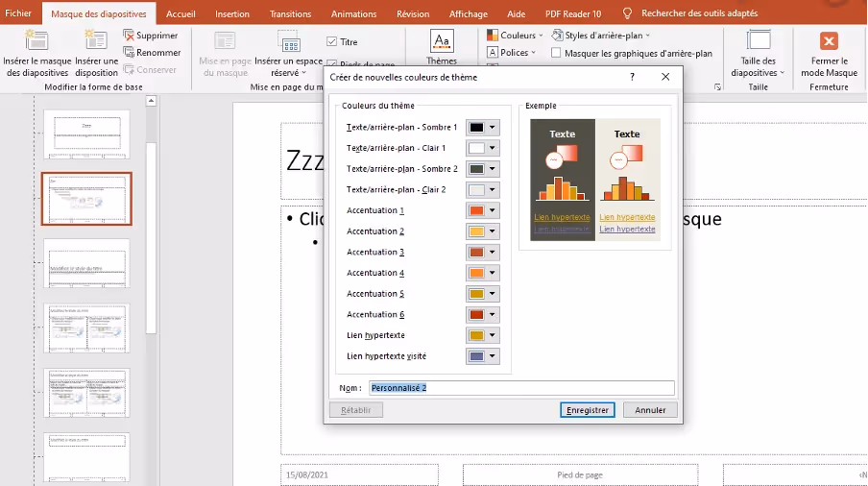
Task: Expand Accentuation 5 color dropdown
Action: coord(493,294)
